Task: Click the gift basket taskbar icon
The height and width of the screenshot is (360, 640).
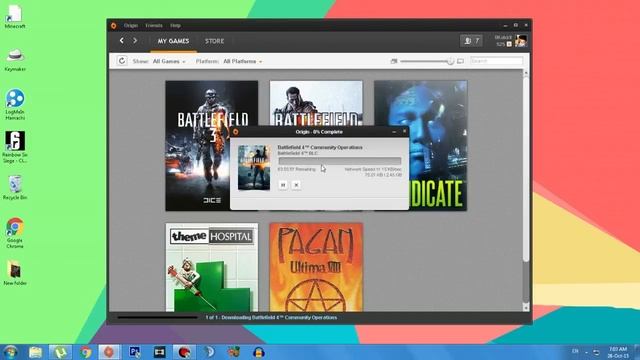Action: pos(234,352)
